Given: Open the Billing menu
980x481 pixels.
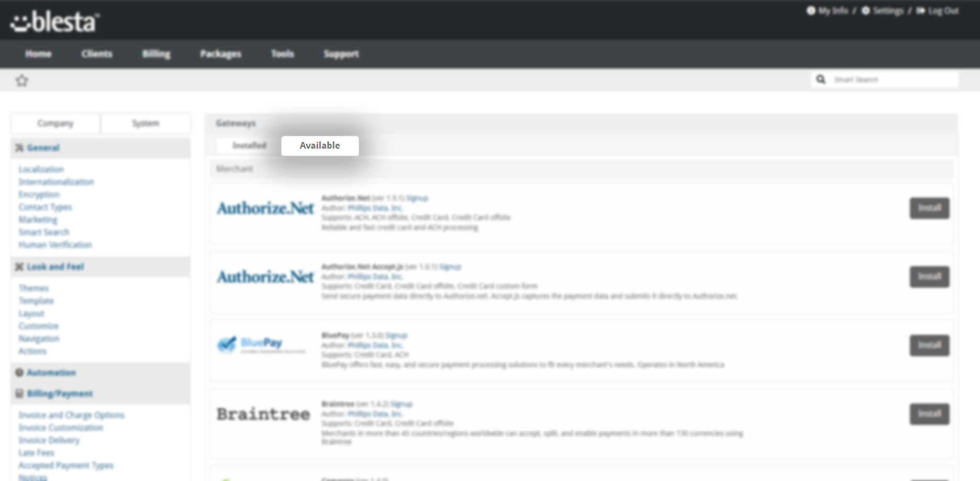Looking at the screenshot, I should pos(156,54).
